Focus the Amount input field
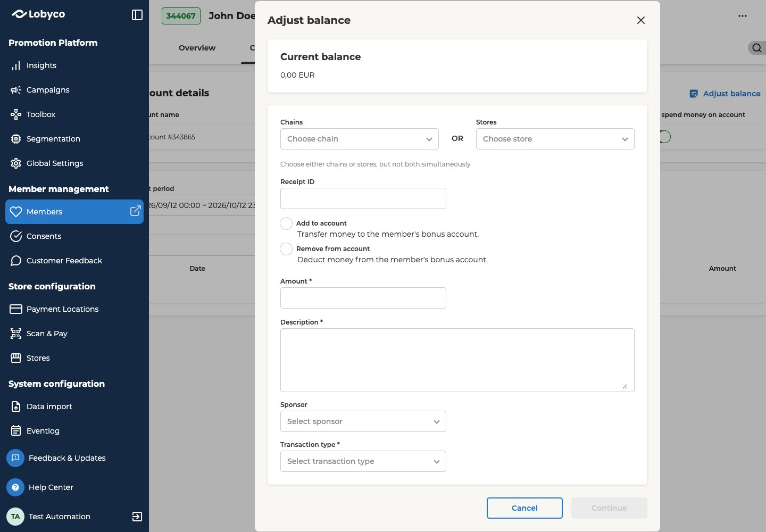The height and width of the screenshot is (532, 766). point(363,298)
